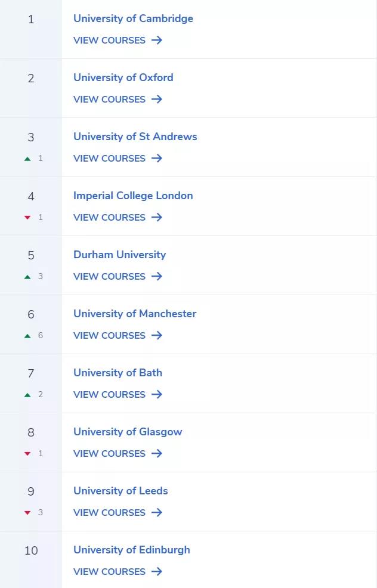Image resolution: width=377 pixels, height=588 pixels.
Task: Click arrow icon next to Cambridge View Courses
Action: 157,40
